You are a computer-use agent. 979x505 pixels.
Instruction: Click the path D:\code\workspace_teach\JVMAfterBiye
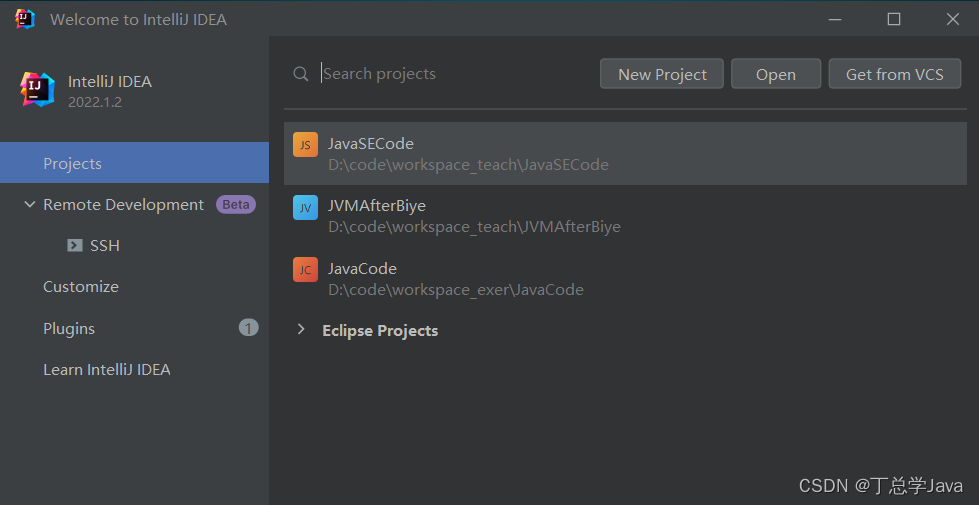(x=475, y=227)
